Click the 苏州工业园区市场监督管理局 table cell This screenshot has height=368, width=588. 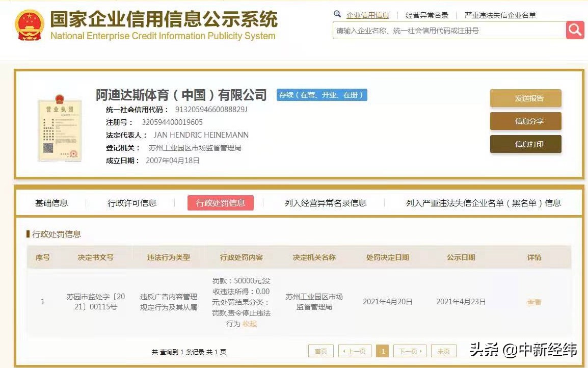(314, 302)
